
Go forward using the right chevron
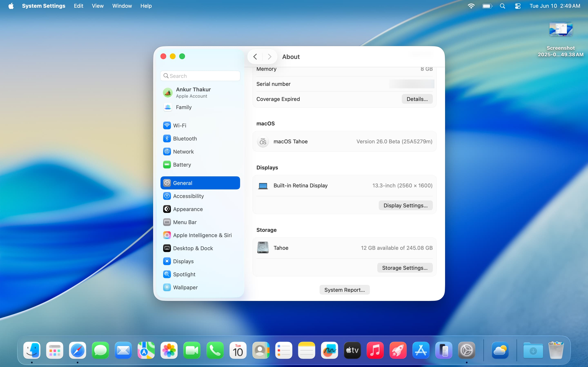[269, 57]
